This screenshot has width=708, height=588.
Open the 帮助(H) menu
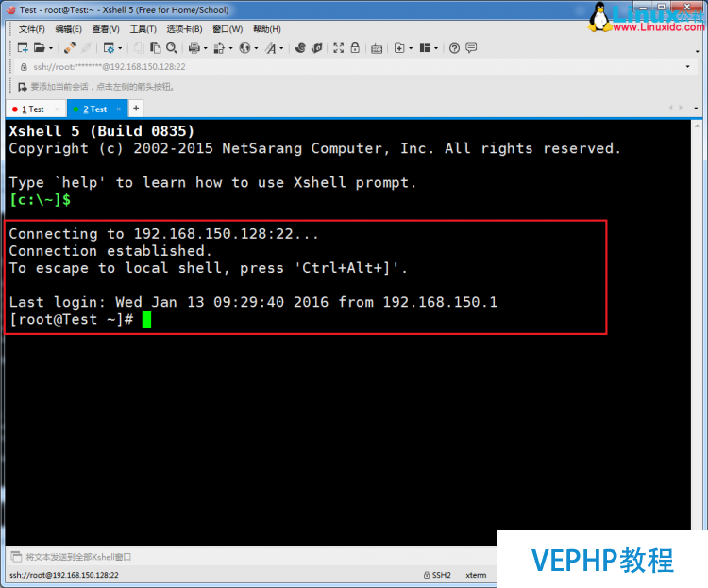pos(267,29)
